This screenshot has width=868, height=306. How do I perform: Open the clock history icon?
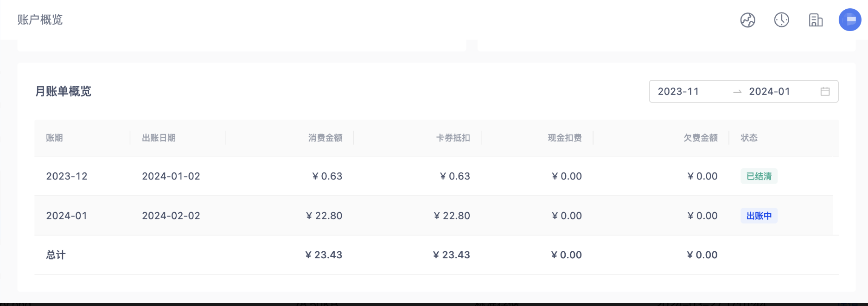click(781, 20)
